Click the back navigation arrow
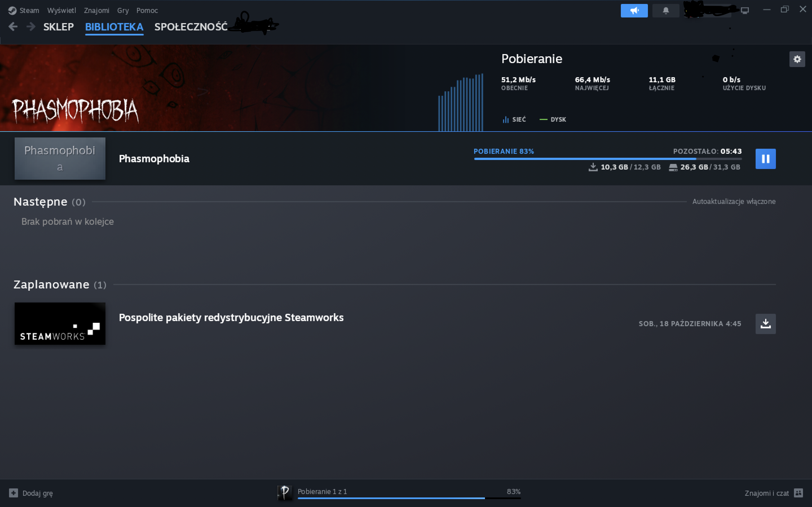 pyautogui.click(x=13, y=26)
